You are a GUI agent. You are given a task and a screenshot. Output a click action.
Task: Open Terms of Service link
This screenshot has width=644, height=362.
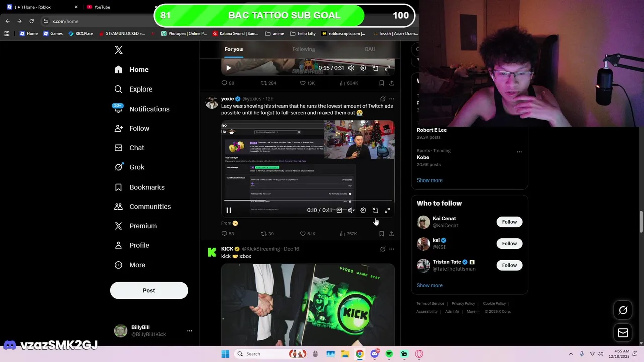[x=430, y=304]
